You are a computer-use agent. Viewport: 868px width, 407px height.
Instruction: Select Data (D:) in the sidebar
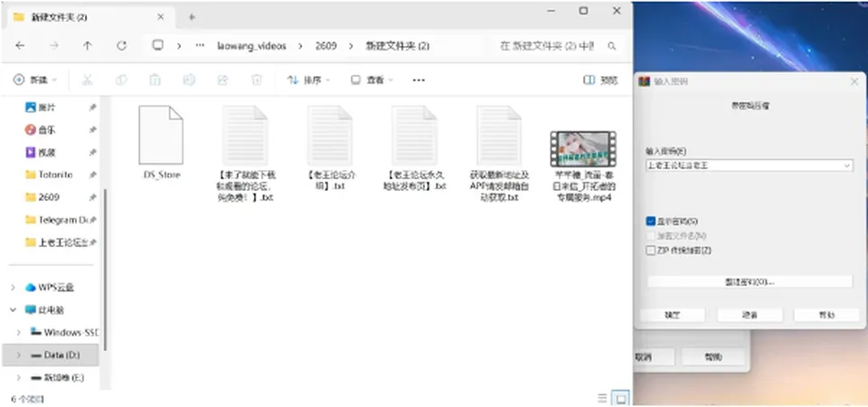tap(51, 355)
